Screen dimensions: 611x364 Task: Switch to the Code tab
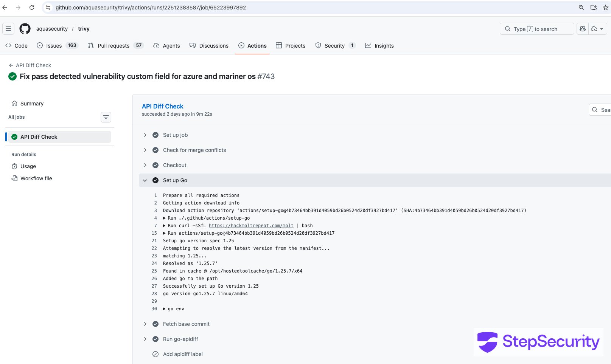16,46
